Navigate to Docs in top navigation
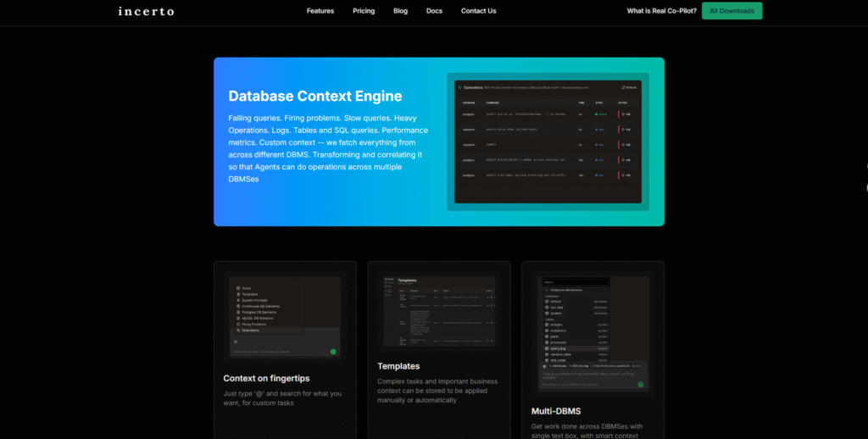868x439 pixels. 434,11
